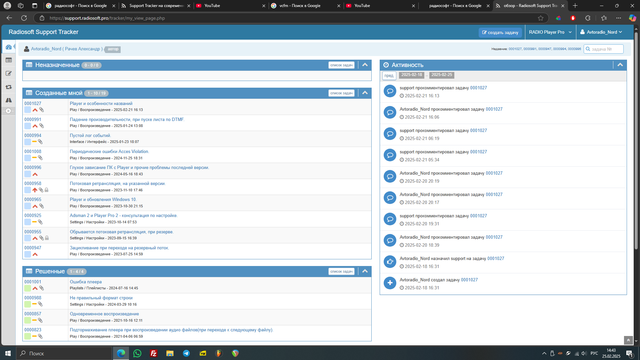This screenshot has width=640, height=360.
Task: Open the RADIO Player Pro project dropdown
Action: (550, 32)
